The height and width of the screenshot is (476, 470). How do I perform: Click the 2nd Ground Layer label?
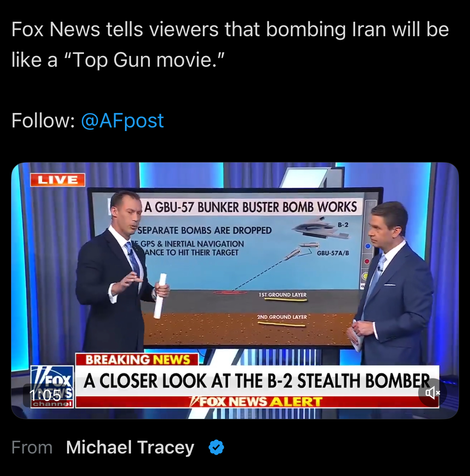[282, 317]
